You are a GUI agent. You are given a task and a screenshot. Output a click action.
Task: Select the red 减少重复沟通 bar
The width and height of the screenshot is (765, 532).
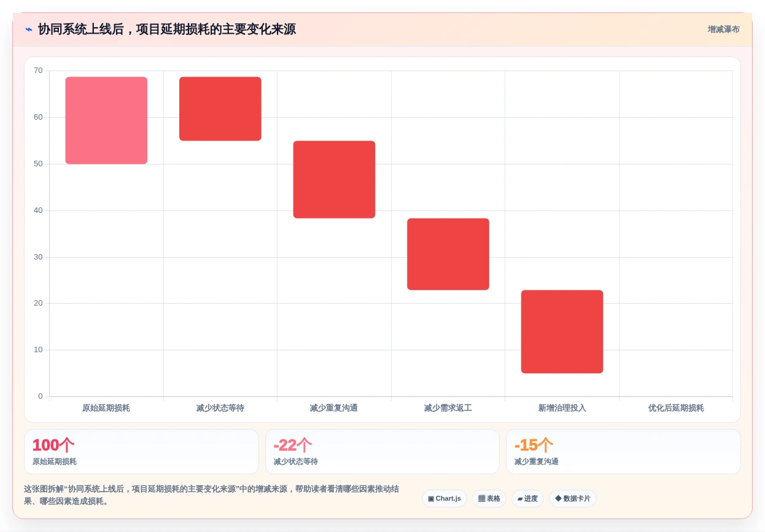[334, 179]
